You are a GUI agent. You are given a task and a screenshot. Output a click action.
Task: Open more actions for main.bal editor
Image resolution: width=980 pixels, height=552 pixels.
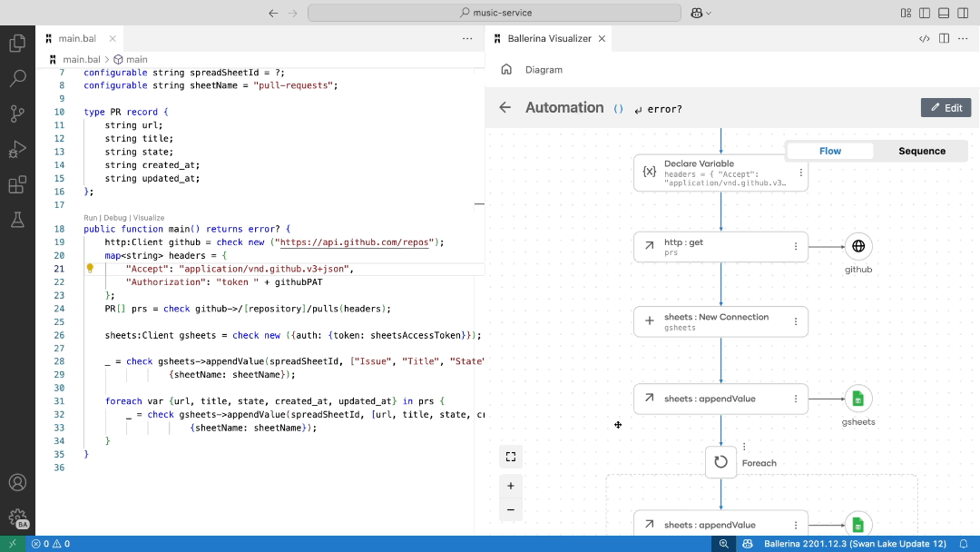coord(467,38)
